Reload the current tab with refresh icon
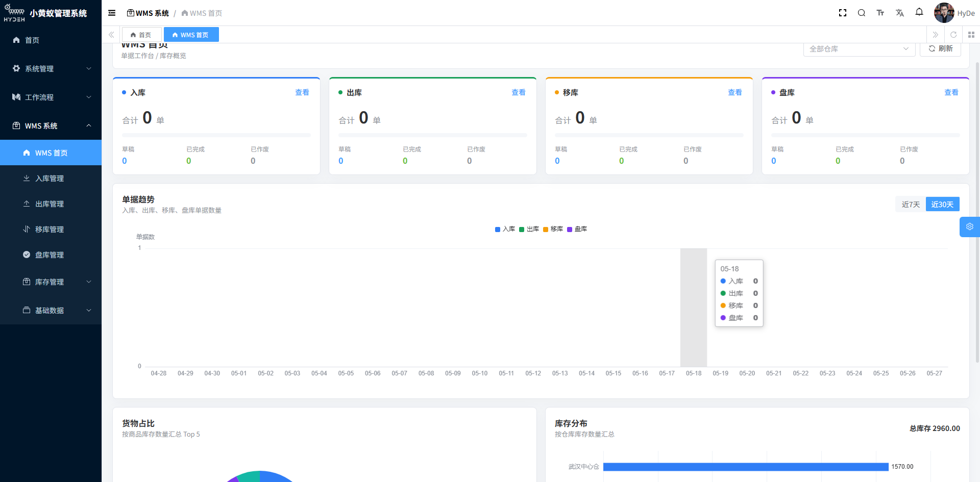980x482 pixels. pos(953,35)
